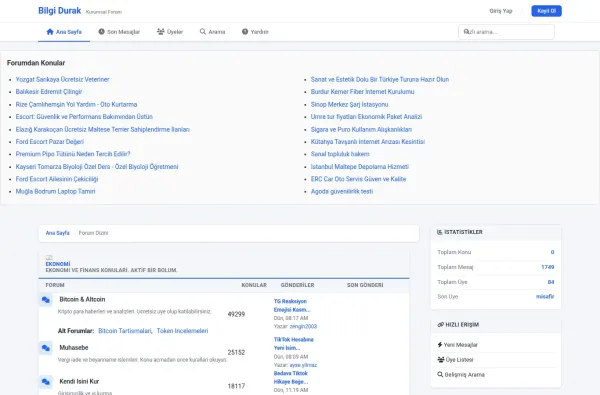The height and width of the screenshot is (395, 600).
Task: Open topic Rize Çamlıhemşin Yol Yardım
Action: [x=76, y=104]
